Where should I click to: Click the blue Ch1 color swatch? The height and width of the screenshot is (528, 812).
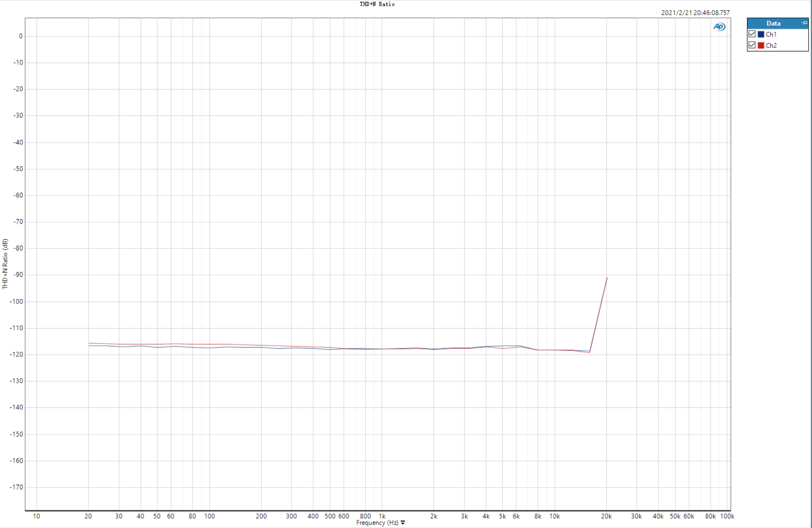click(761, 34)
